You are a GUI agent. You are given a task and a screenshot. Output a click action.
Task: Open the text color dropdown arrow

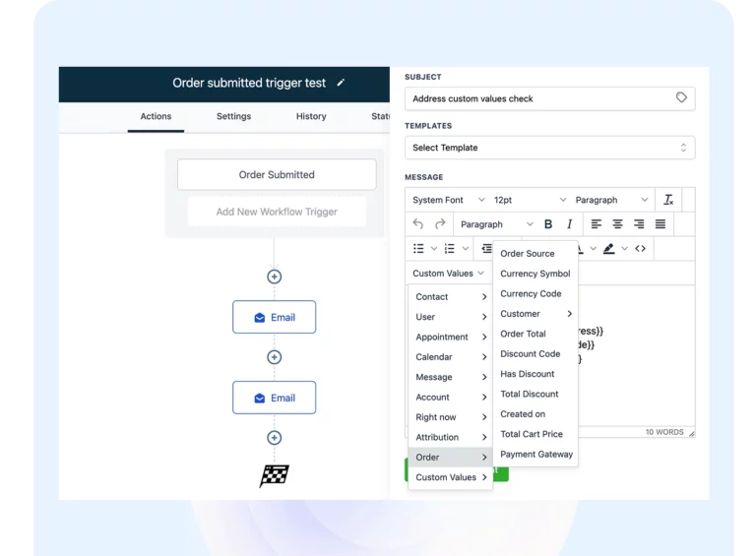coord(594,249)
